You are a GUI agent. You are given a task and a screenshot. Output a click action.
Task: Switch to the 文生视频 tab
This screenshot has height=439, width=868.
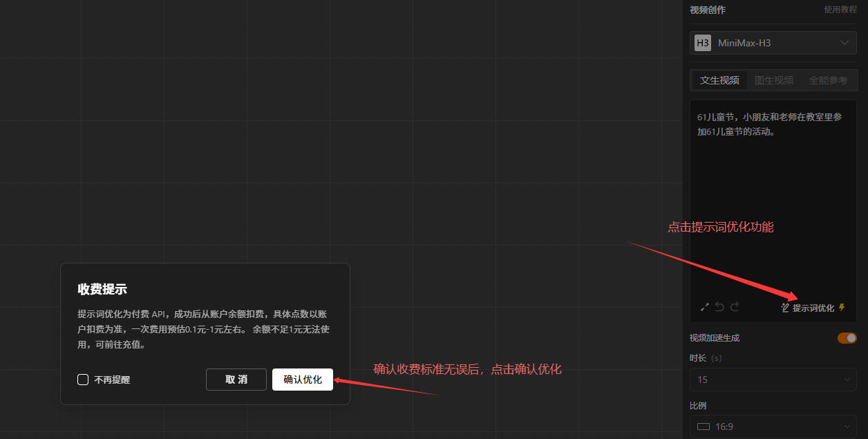click(x=719, y=80)
